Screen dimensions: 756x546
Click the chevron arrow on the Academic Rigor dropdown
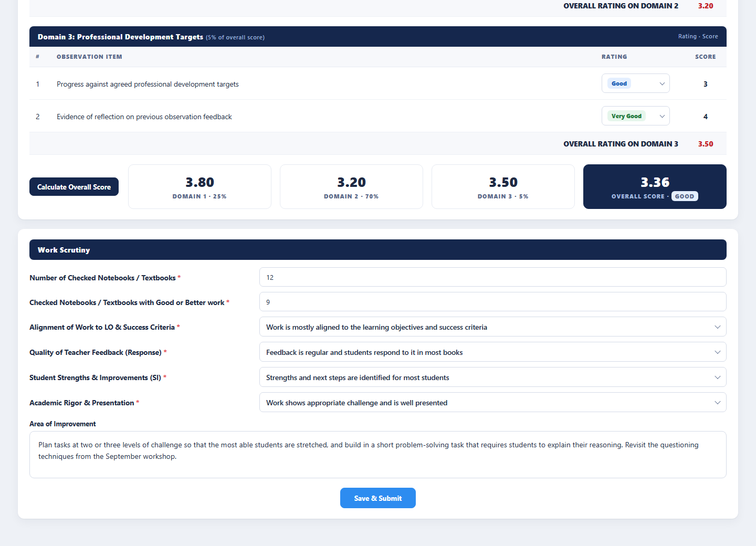[718, 403]
